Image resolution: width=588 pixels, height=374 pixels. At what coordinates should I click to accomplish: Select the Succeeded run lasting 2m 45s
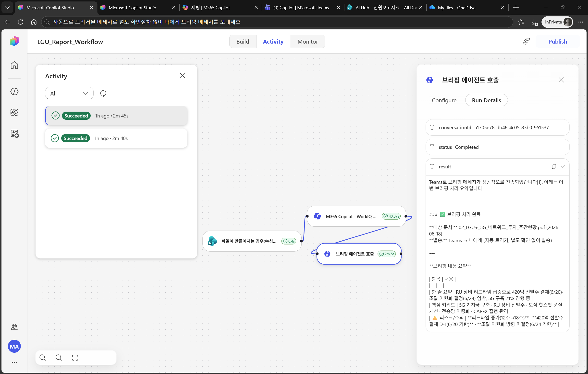point(117,116)
